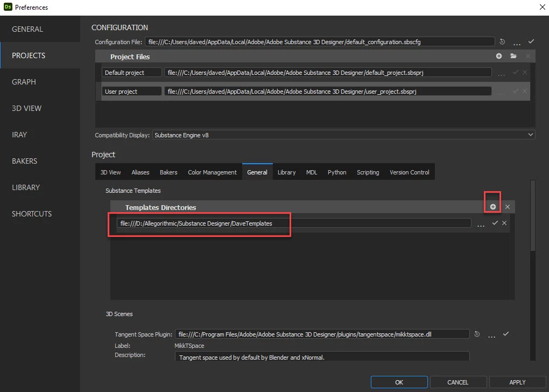The width and height of the screenshot is (549, 392).
Task: Edit the DaveTemplates directory path field
Action: point(294,223)
